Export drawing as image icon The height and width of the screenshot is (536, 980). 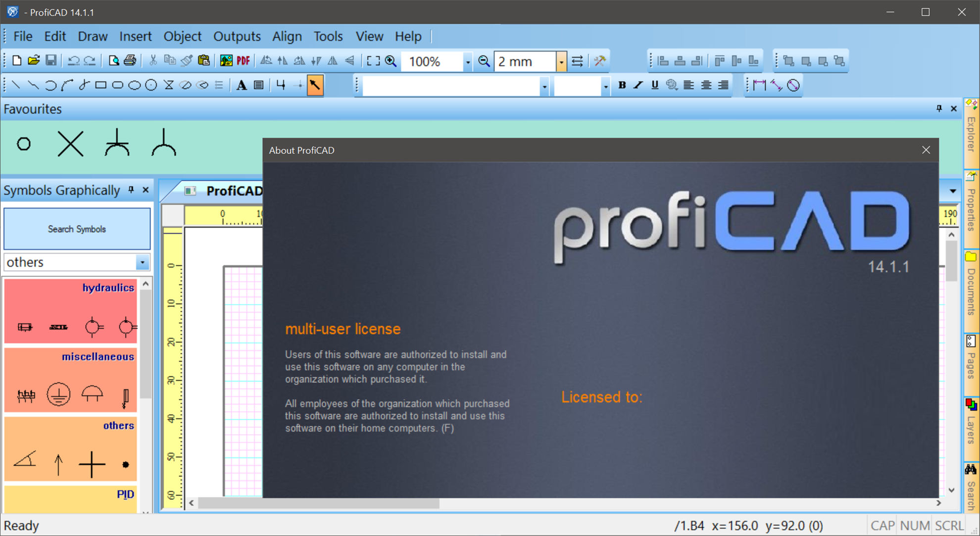[x=226, y=61]
